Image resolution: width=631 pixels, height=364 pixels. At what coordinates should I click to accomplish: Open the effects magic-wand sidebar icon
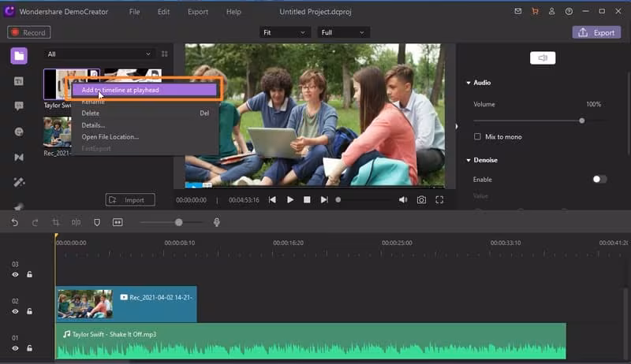(19, 183)
